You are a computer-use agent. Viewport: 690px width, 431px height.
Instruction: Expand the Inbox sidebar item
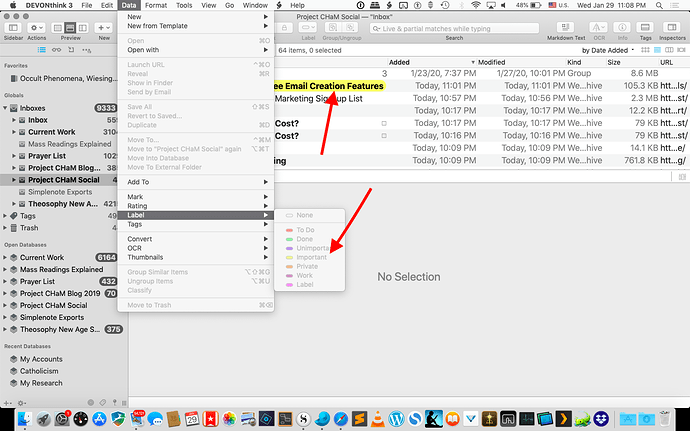[x=14, y=120]
